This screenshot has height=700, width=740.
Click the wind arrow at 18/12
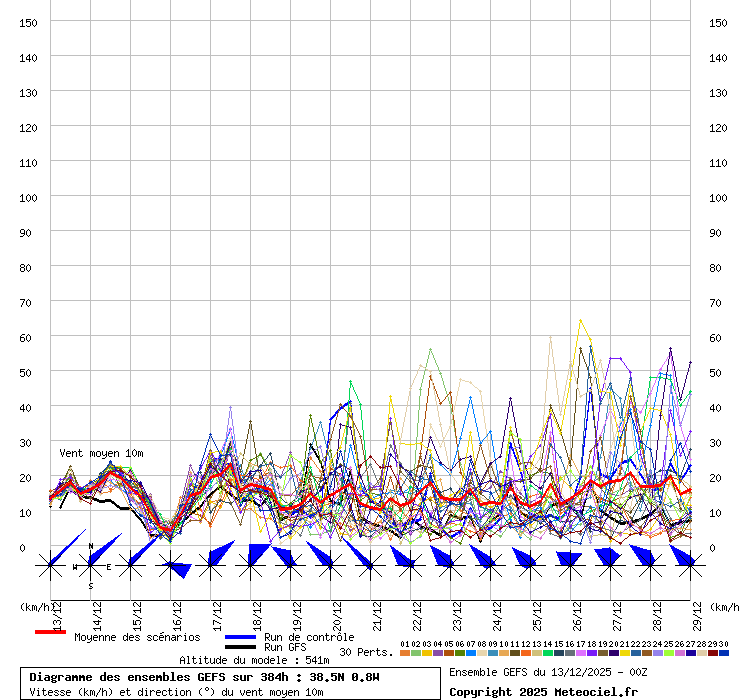256,555
